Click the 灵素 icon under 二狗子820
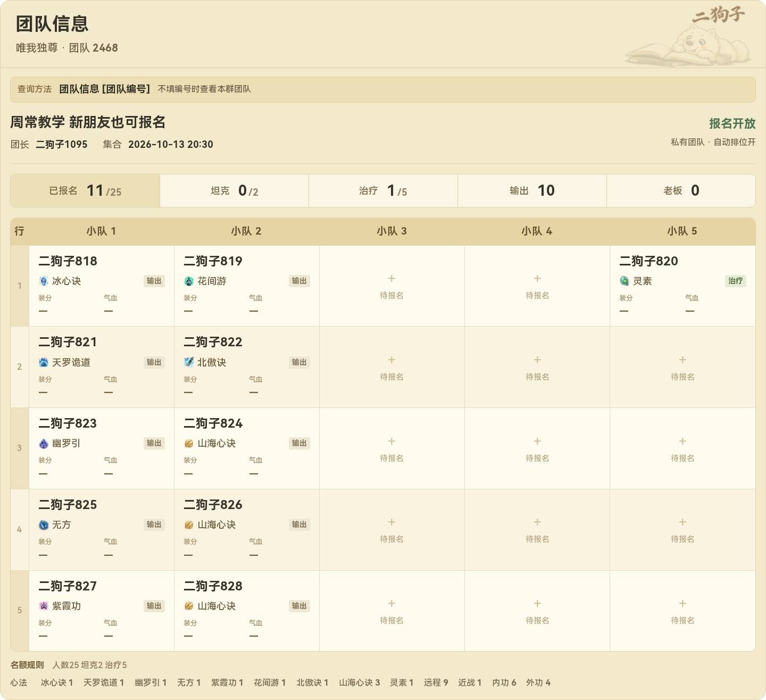Screen dimensions: 766x700 pyautogui.click(x=625, y=281)
